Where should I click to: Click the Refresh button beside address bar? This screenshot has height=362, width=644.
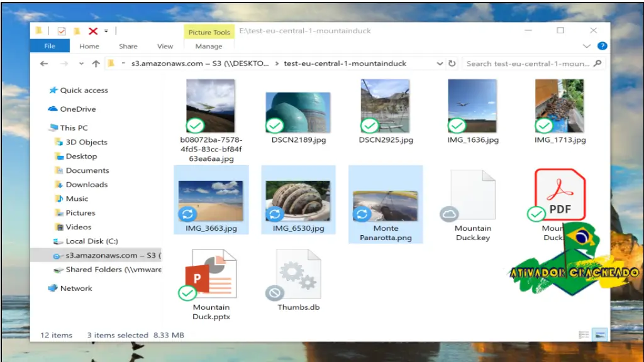452,63
